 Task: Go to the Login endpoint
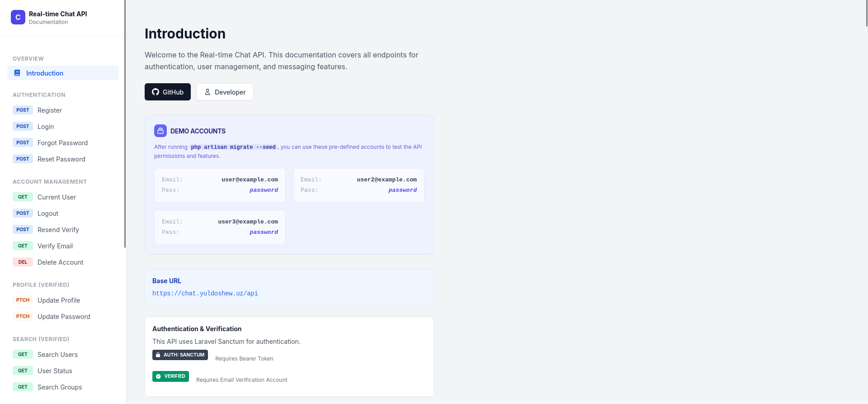(x=46, y=127)
